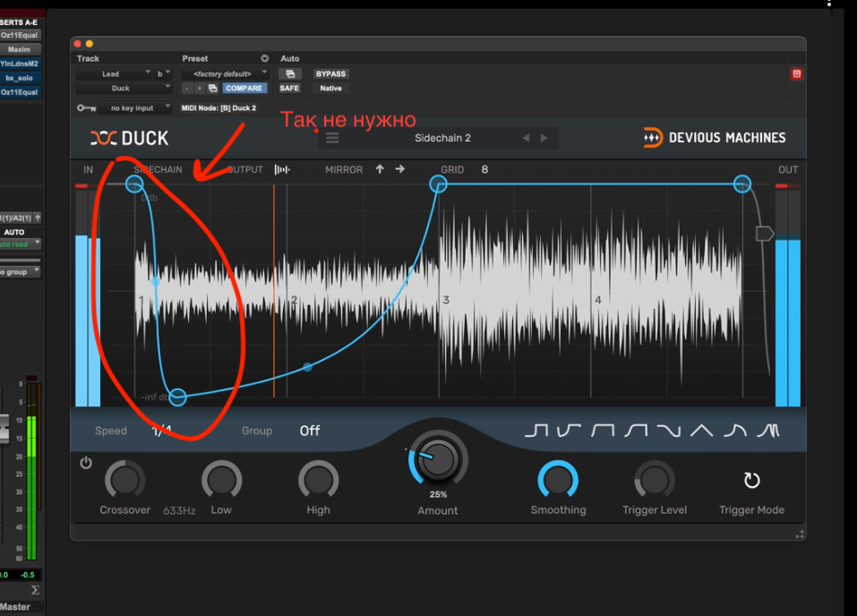Image resolution: width=857 pixels, height=616 pixels.
Task: Select the last multi-peak curve shape
Action: 768,431
